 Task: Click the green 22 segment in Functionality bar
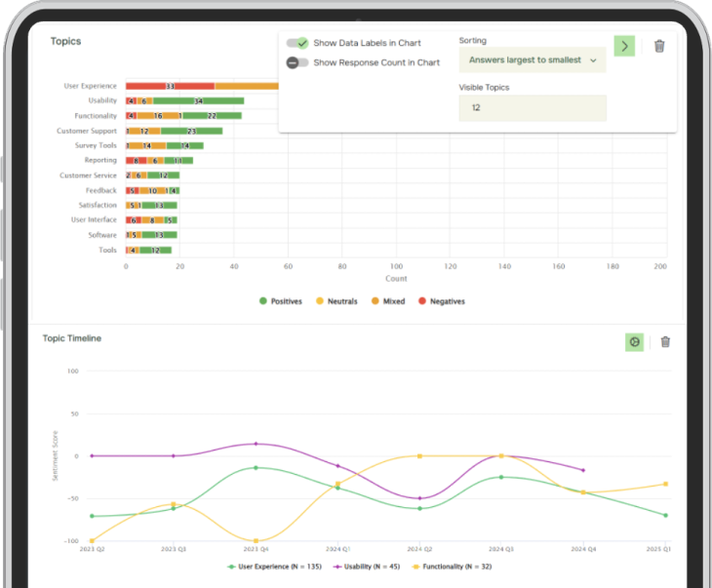tap(212, 116)
